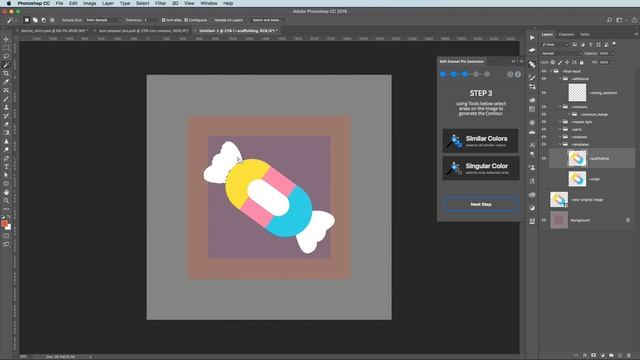Image resolution: width=640 pixels, height=360 pixels.
Task: Open the Window menu
Action: pyautogui.click(x=209, y=3)
